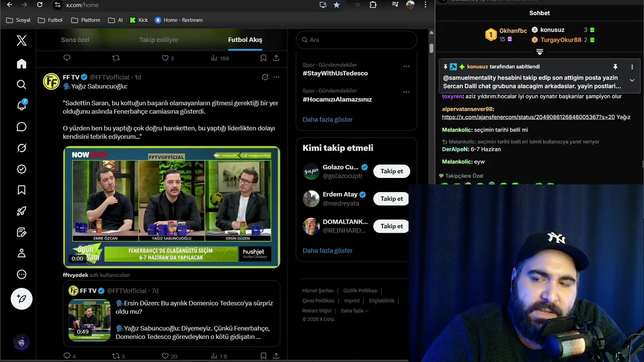The width and height of the screenshot is (644, 362).
Task: Open Bookmarks icon in sidebar
Action: tap(21, 190)
